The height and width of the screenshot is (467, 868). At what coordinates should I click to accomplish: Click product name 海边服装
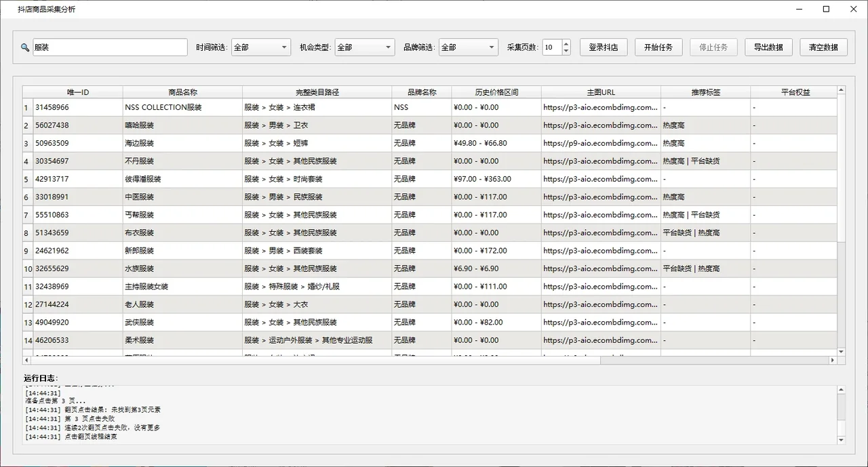[182, 143]
